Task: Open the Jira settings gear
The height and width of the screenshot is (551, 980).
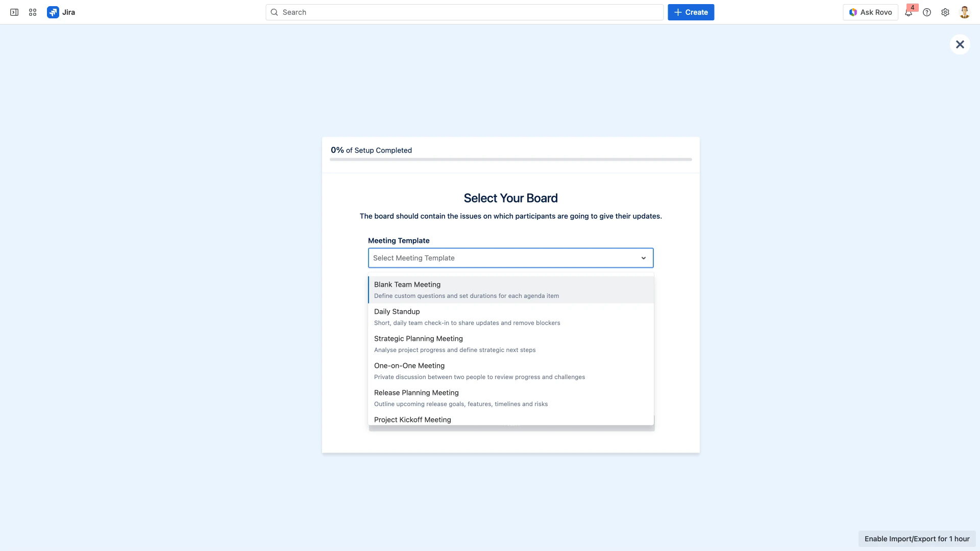Action: (945, 12)
